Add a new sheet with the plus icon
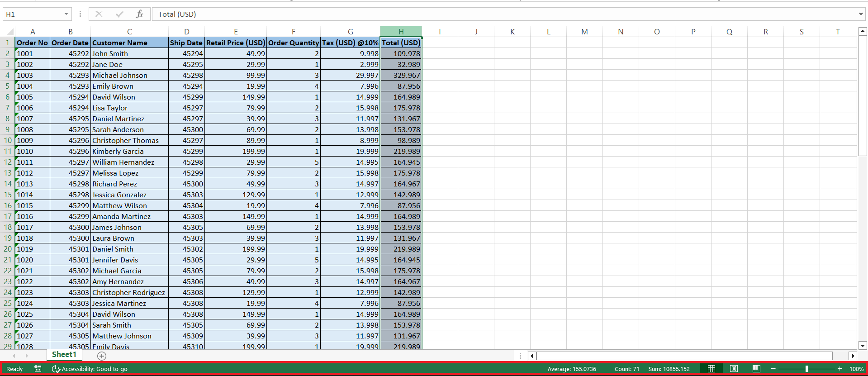 (102, 356)
